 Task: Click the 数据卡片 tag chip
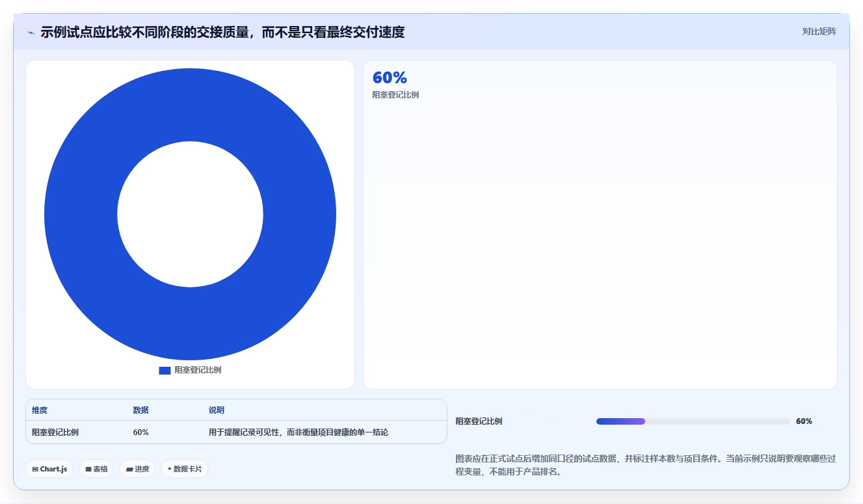pos(185,469)
